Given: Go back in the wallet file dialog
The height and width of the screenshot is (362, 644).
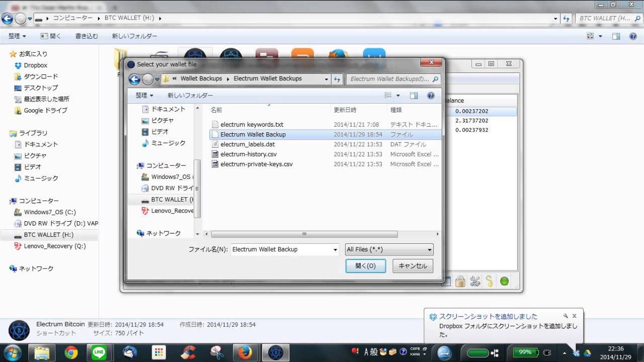Looking at the screenshot, I should coord(134,79).
